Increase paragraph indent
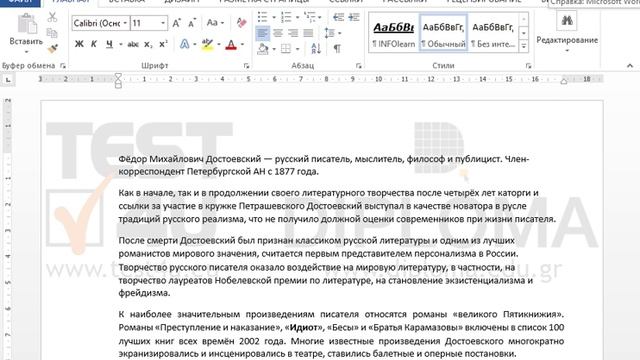The height and width of the screenshot is (360, 640). (x=354, y=17)
